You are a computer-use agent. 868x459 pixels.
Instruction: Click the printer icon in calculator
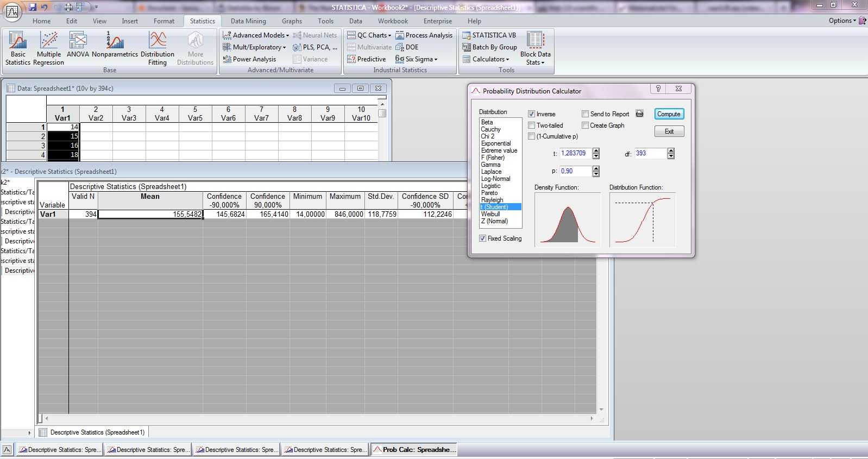click(x=639, y=114)
